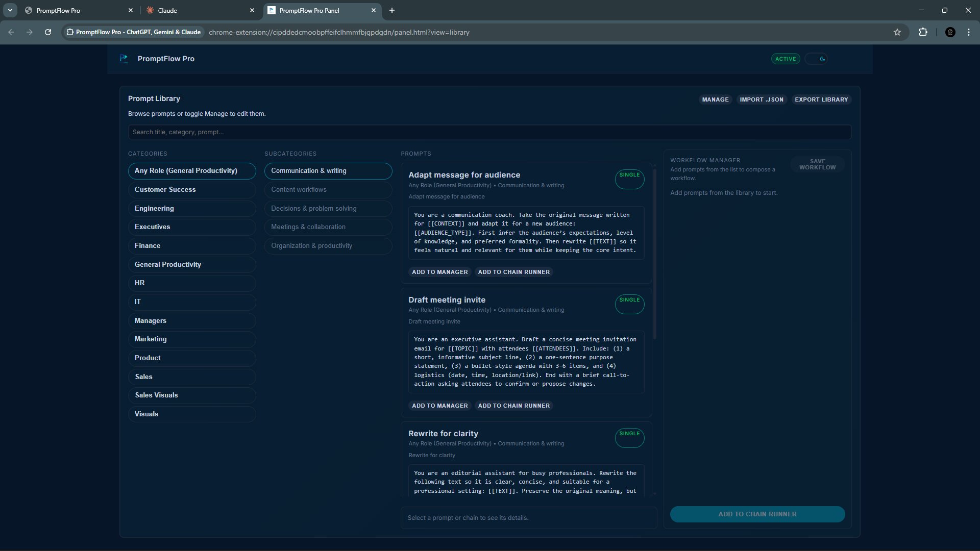The height and width of the screenshot is (551, 980).
Task: Open the Rewrite for clarity prompt
Action: pyautogui.click(x=443, y=434)
